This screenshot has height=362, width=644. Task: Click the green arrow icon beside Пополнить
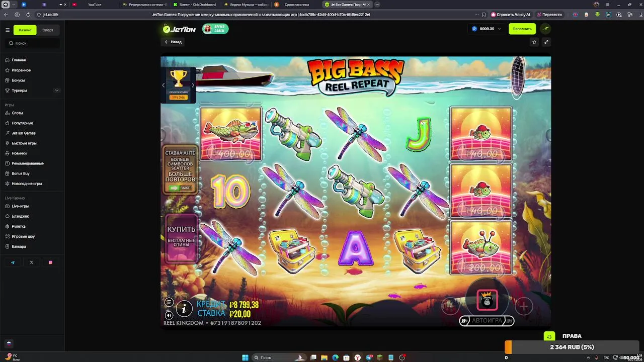tap(545, 29)
